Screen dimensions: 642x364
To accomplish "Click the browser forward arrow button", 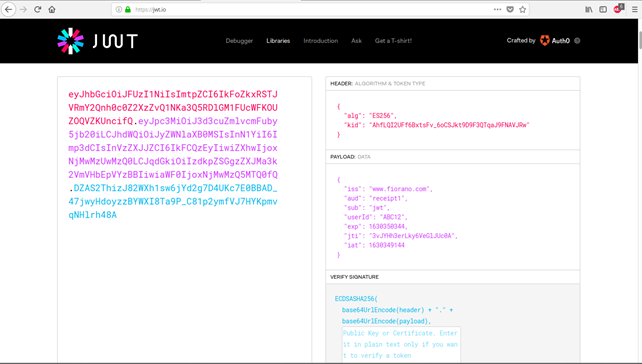I will point(23,9).
